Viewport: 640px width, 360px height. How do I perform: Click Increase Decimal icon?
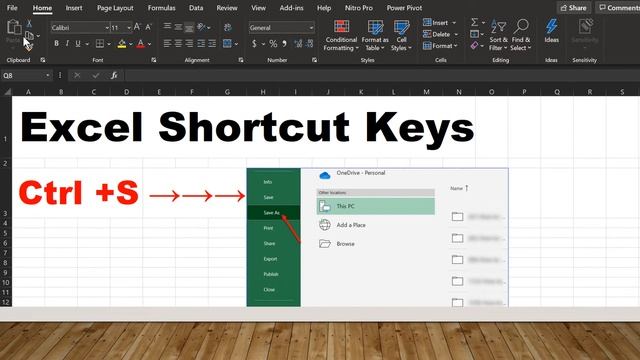click(298, 43)
